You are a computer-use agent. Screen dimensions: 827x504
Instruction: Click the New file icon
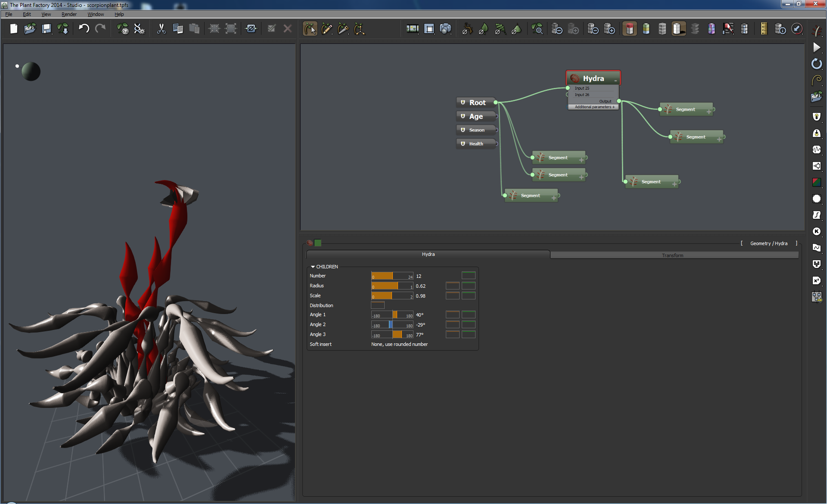point(14,29)
